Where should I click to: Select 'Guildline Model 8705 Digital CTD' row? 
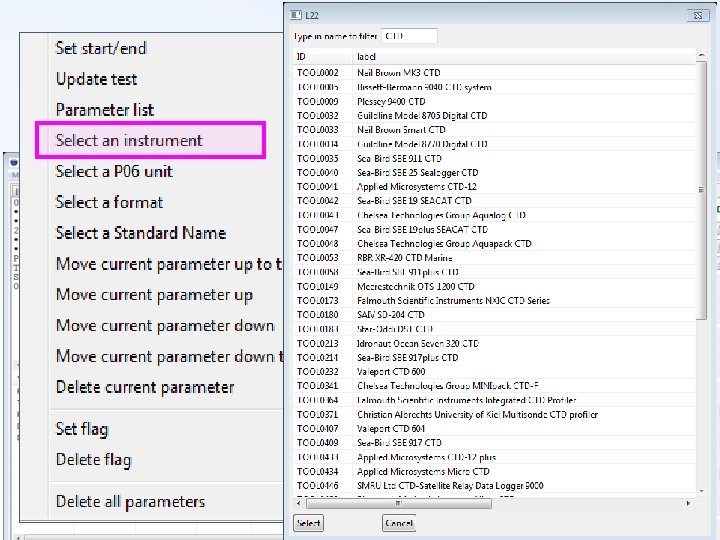pos(494,115)
